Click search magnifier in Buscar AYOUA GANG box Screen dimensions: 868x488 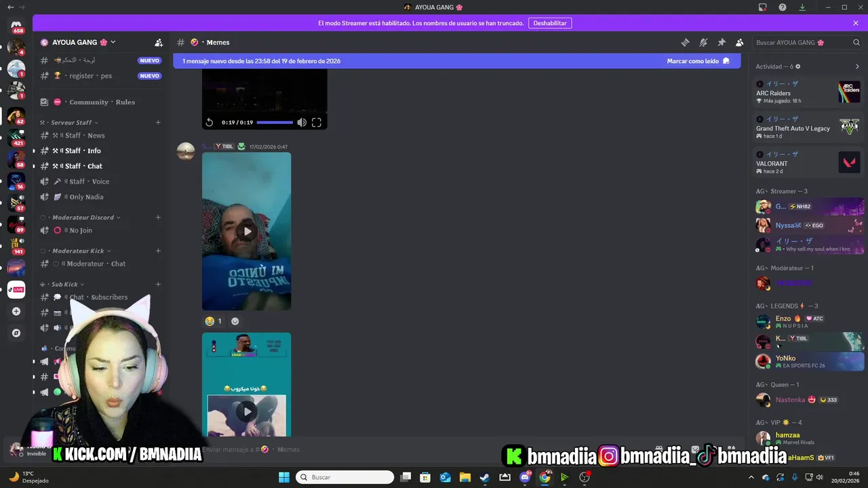856,42
